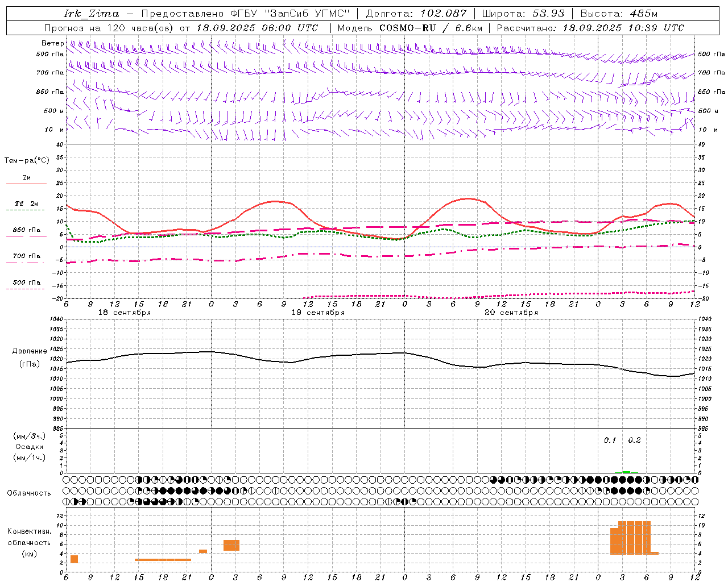The width and height of the screenshot is (728, 582).
Task: Click the 'Облачность' cloud cover label
Action: pyautogui.click(x=29, y=493)
